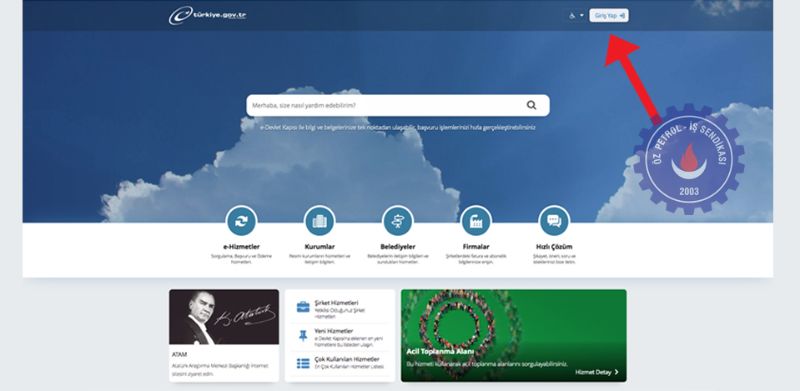The image size is (800, 391).
Task: Open the Belediyeler signpost icon
Action: [397, 221]
